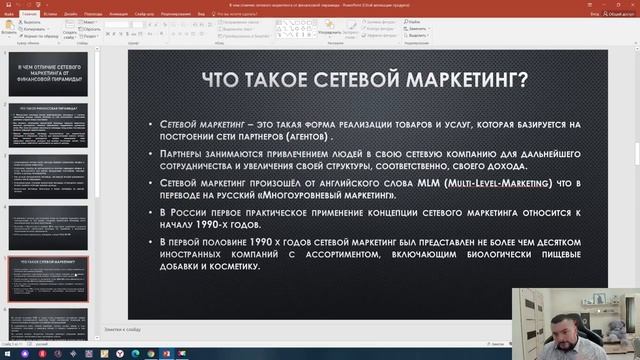
Task: Click the collapse ribbon arrow
Action: [636, 43]
